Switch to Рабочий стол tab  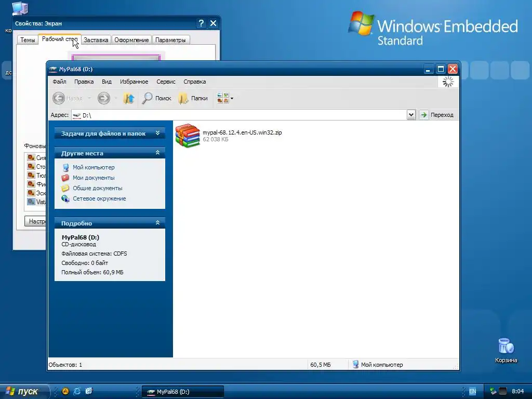[x=60, y=39]
